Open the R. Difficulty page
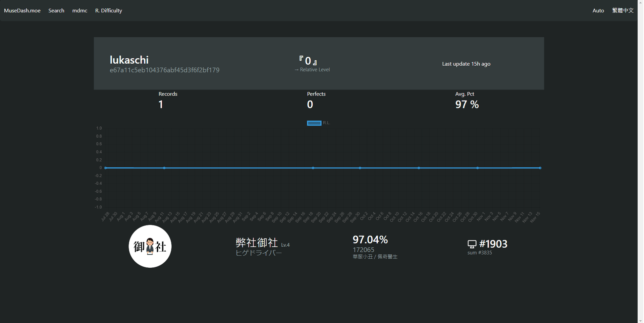 point(108,10)
